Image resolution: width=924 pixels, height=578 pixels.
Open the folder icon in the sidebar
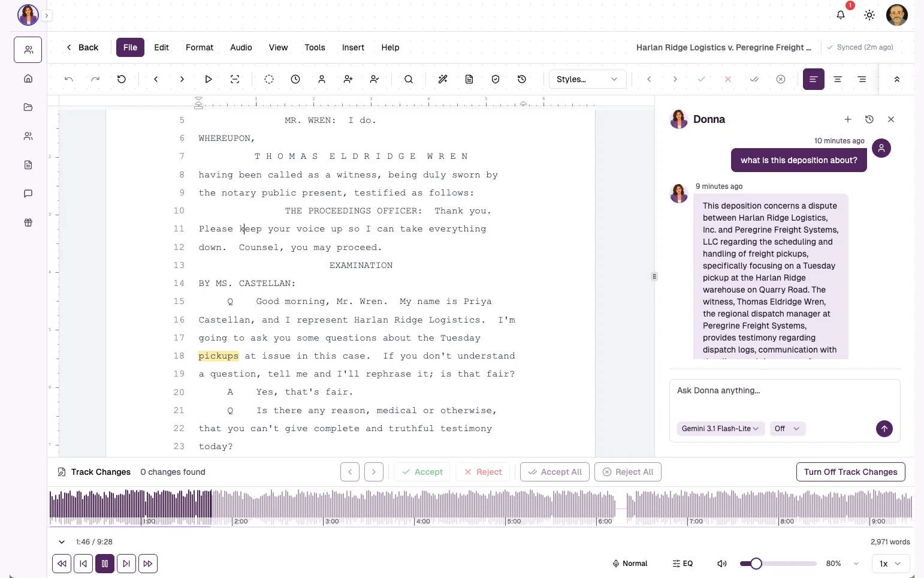(28, 107)
